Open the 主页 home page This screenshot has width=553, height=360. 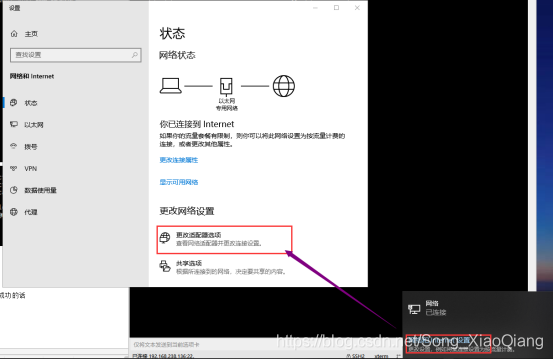(x=31, y=34)
